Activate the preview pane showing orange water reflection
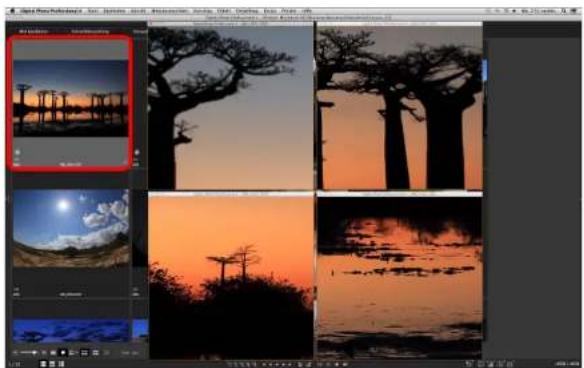 400,277
